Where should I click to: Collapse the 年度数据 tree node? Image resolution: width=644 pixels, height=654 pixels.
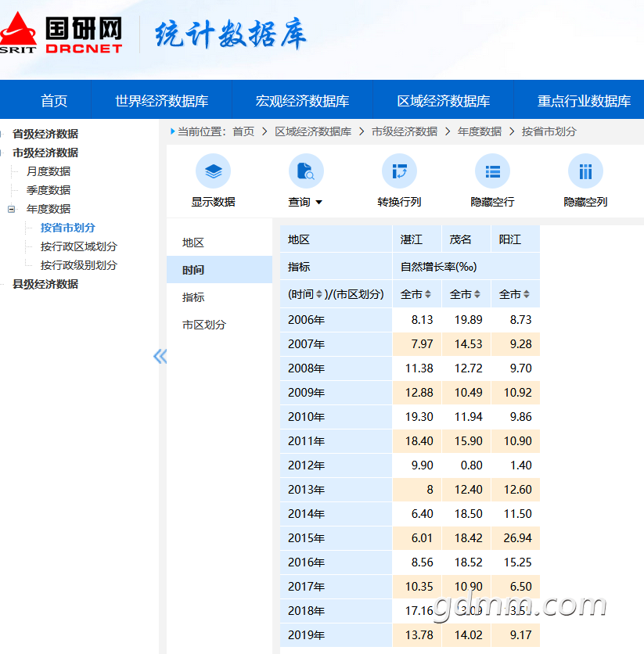(11, 209)
